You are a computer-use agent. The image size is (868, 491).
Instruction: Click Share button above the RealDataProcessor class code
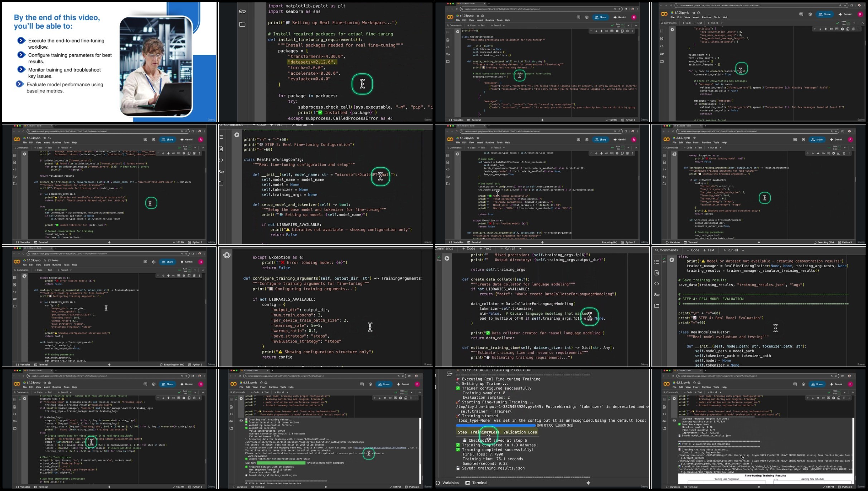[x=601, y=17]
